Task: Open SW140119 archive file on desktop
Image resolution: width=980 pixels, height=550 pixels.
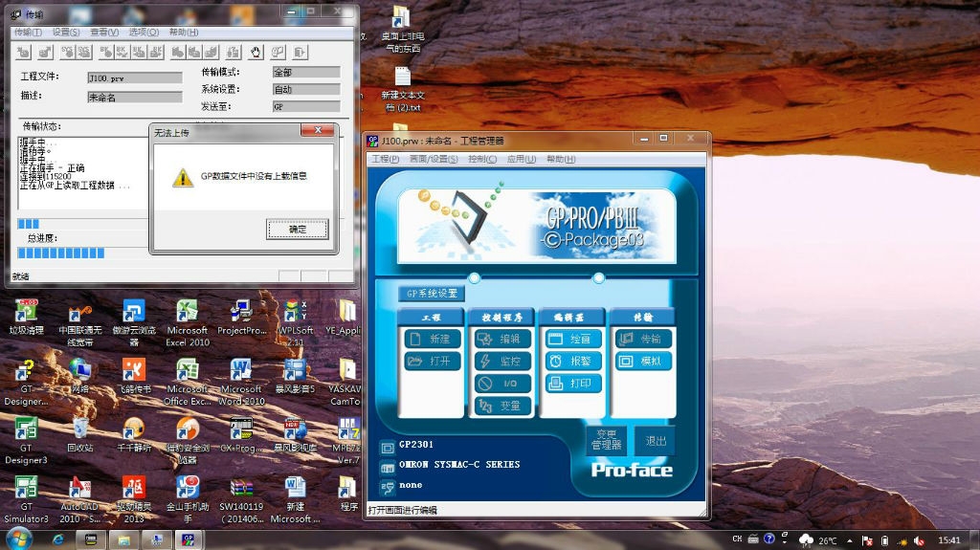Action: click(x=241, y=500)
